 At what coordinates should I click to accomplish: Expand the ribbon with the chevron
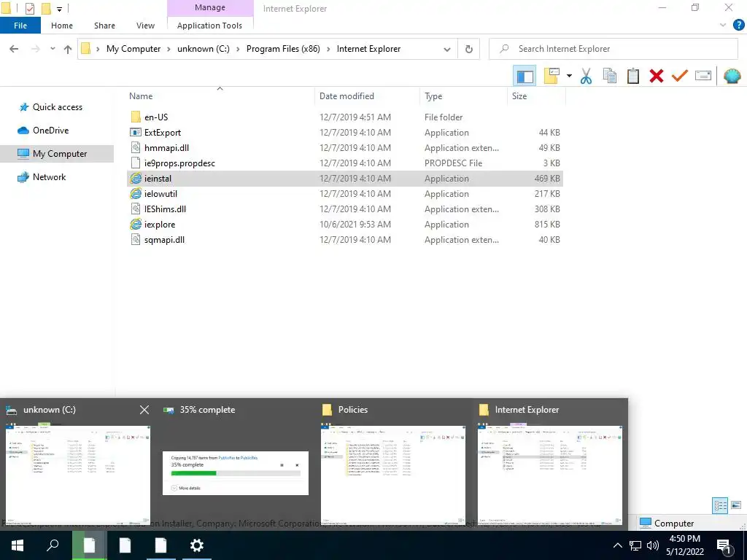point(723,26)
